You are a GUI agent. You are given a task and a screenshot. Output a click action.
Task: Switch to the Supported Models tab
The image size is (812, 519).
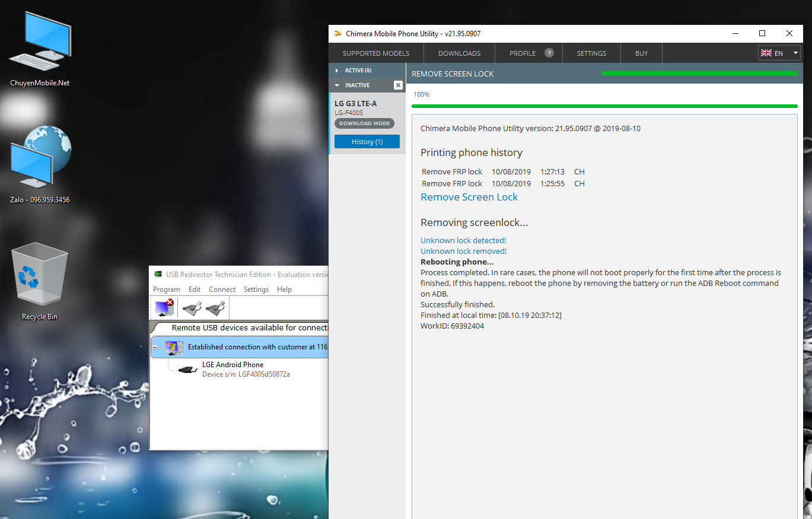point(376,53)
